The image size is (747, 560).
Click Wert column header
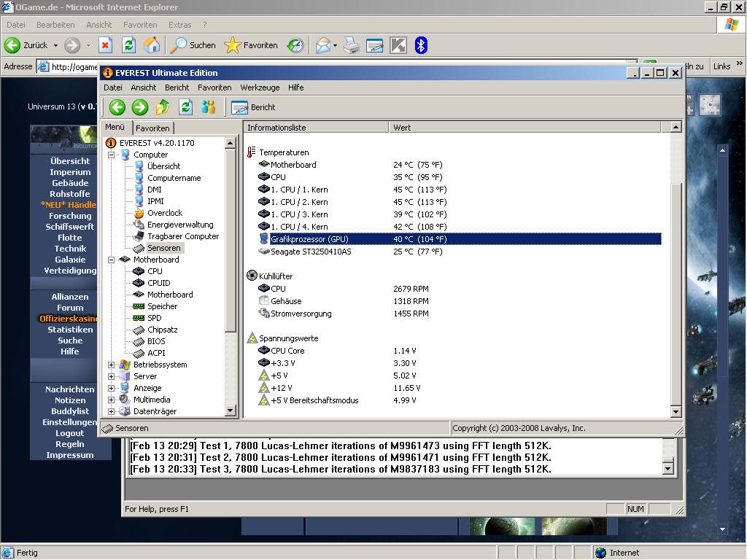coord(525,127)
